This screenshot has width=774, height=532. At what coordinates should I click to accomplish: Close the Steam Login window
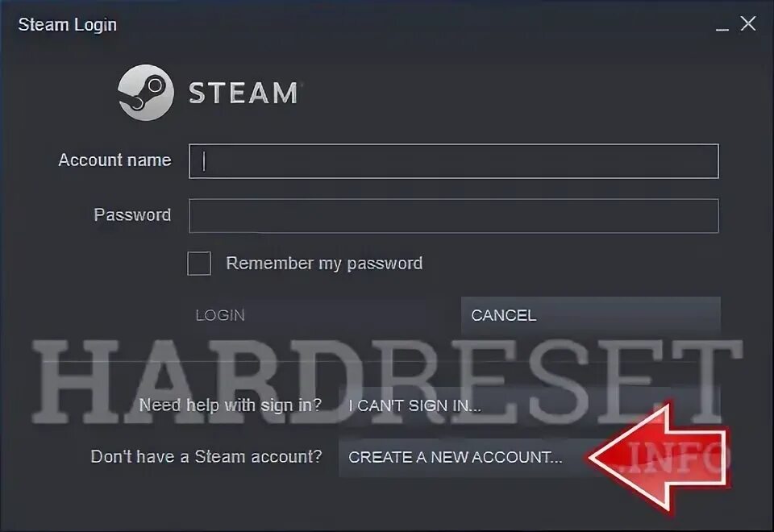(x=748, y=23)
